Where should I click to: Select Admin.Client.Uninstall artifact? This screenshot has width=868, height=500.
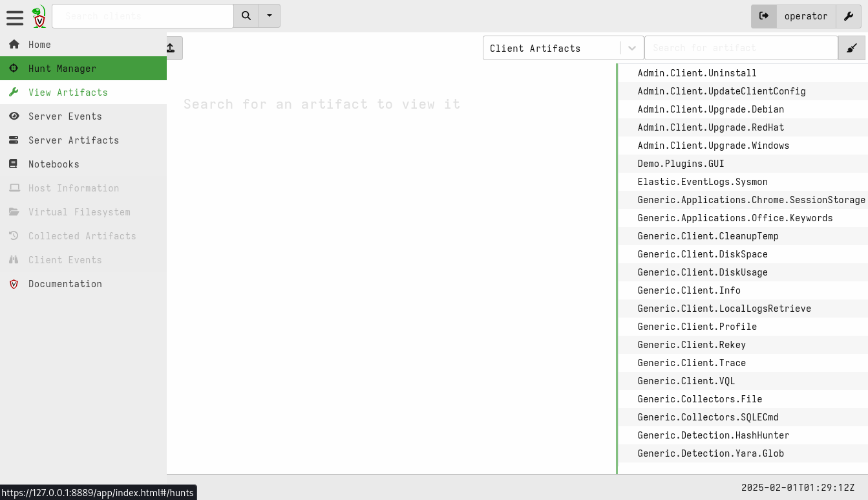[x=743, y=73]
